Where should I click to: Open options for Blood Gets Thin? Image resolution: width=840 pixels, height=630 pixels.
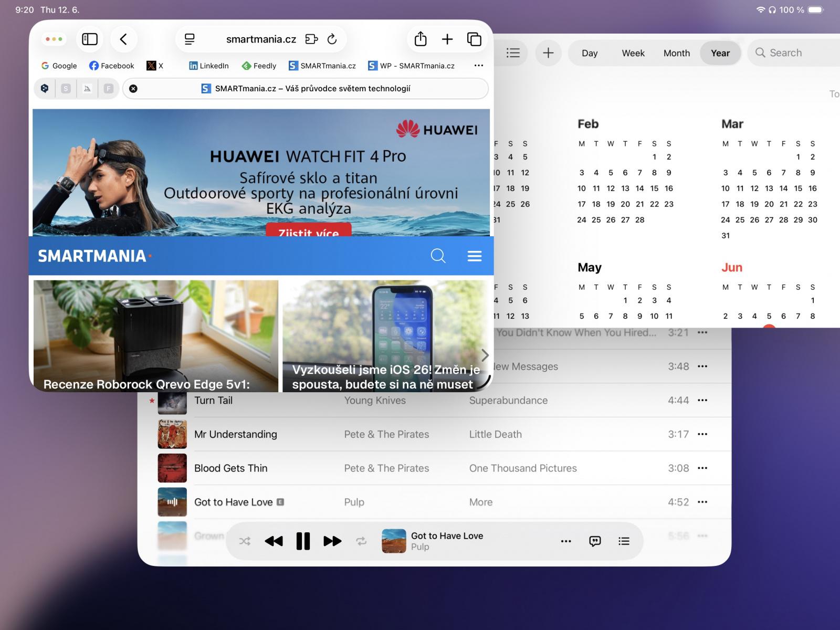[x=702, y=468]
